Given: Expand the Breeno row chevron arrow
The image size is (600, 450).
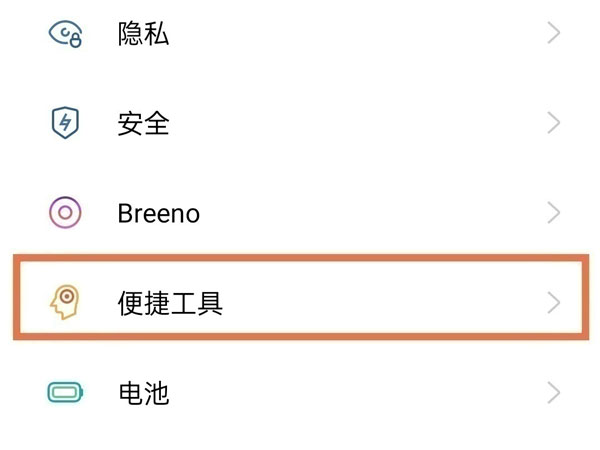Looking at the screenshot, I should click(555, 212).
